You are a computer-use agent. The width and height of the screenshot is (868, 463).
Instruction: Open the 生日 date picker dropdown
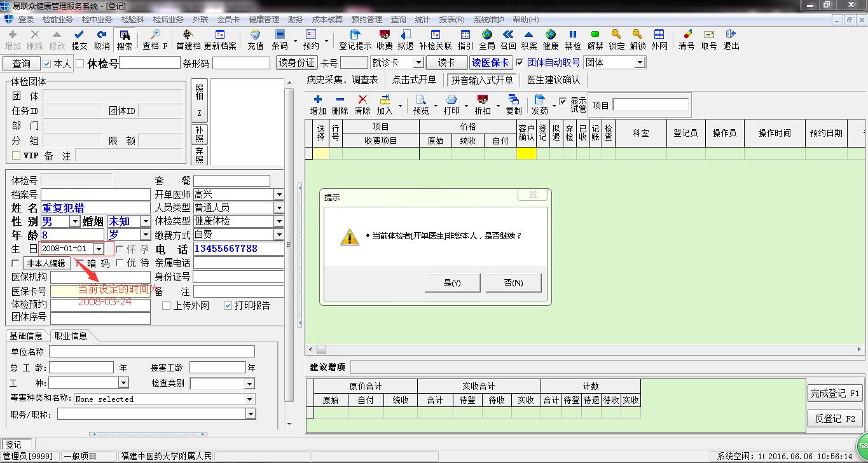click(99, 249)
